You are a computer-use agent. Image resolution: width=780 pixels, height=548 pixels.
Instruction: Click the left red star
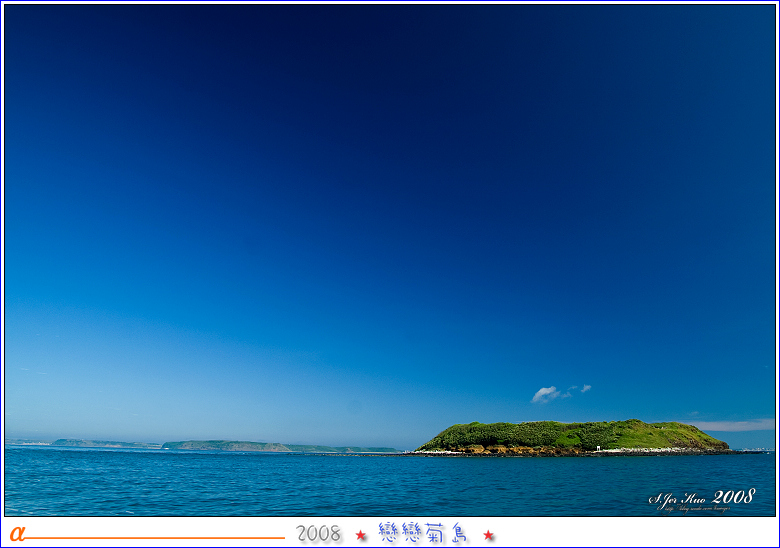click(361, 535)
